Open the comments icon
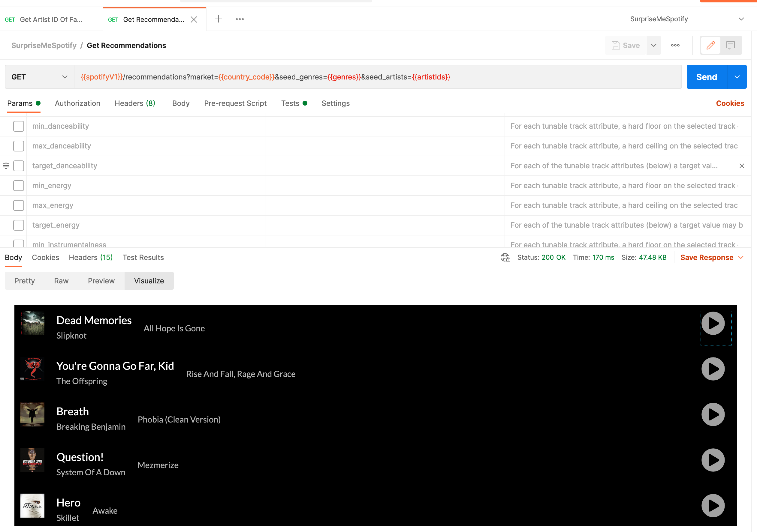Image resolution: width=757 pixels, height=532 pixels. 731,45
